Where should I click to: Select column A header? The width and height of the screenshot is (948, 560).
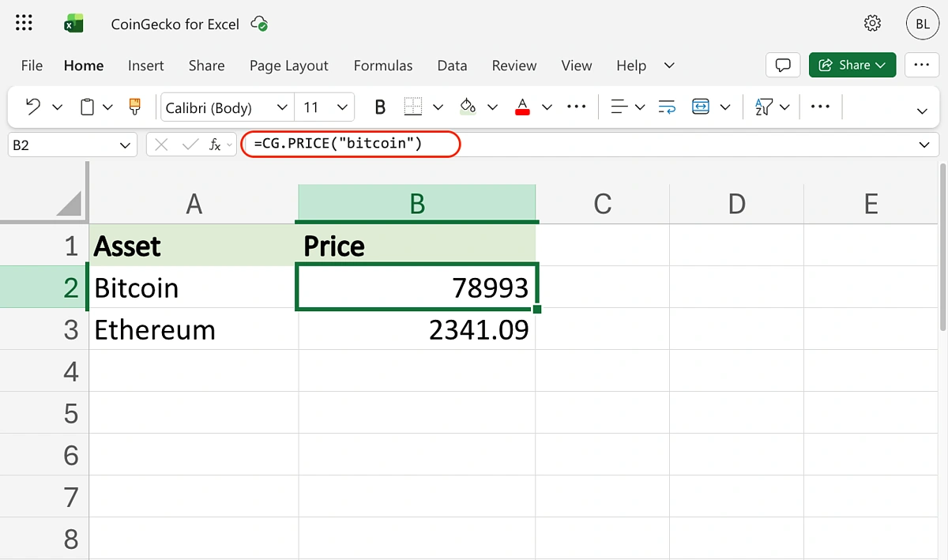pyautogui.click(x=194, y=204)
